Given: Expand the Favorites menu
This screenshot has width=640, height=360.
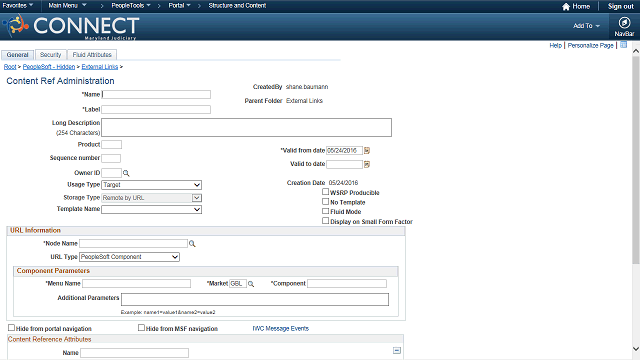Looking at the screenshot, I should (18, 6).
